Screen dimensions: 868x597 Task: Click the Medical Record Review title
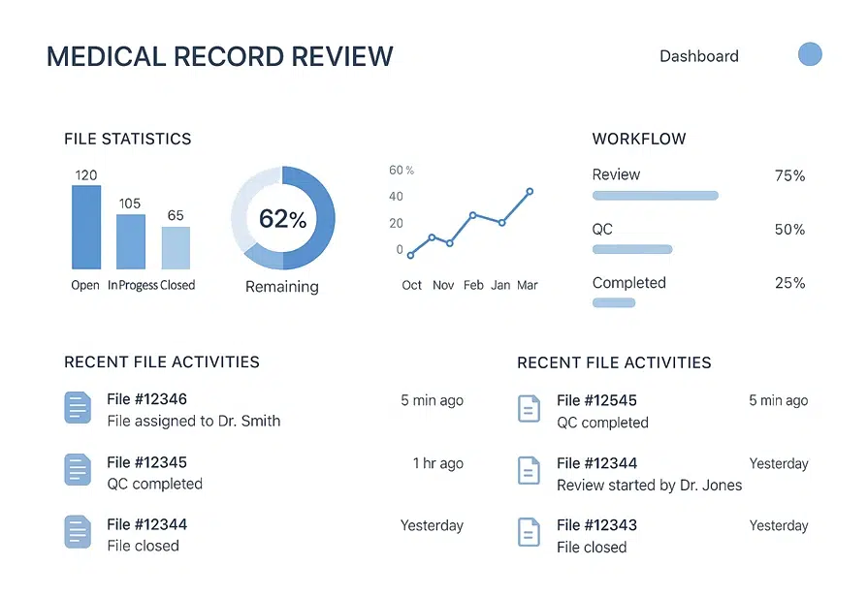[220, 56]
